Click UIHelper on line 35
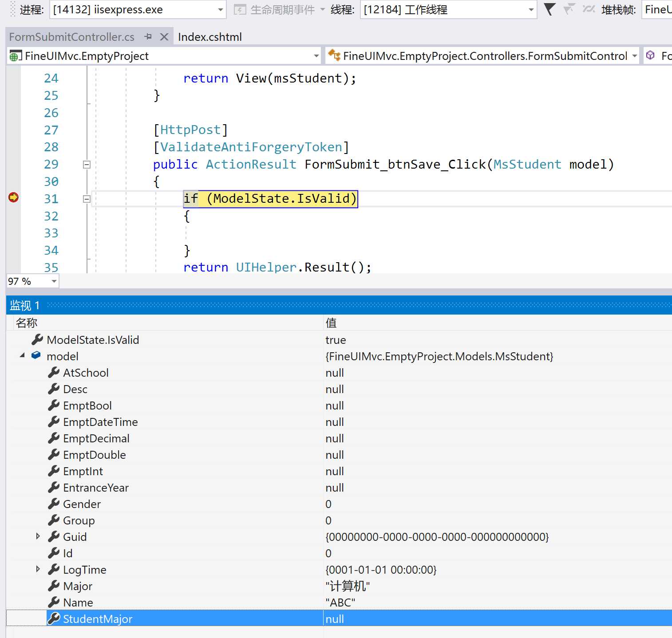Viewport: 672px width, 638px height. point(266,268)
